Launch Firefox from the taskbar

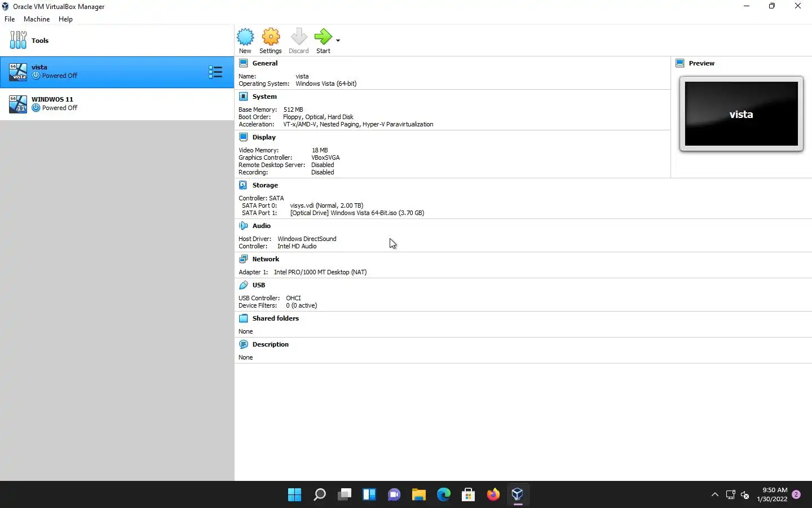(x=493, y=495)
